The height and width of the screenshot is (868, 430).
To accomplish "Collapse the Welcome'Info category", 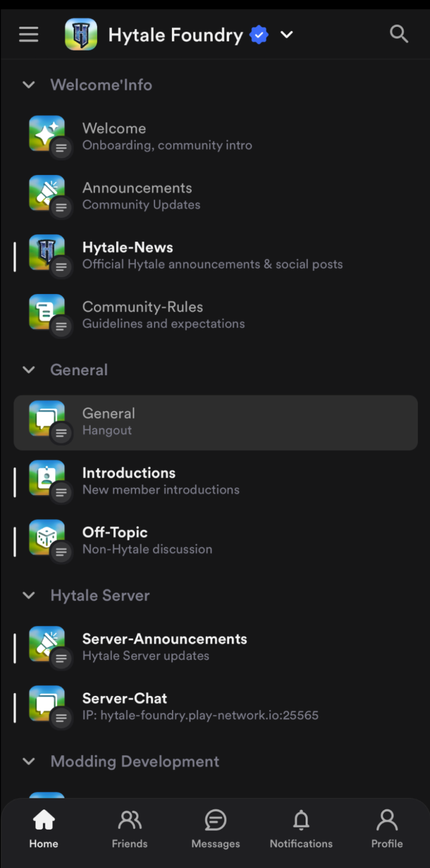I will tap(28, 85).
